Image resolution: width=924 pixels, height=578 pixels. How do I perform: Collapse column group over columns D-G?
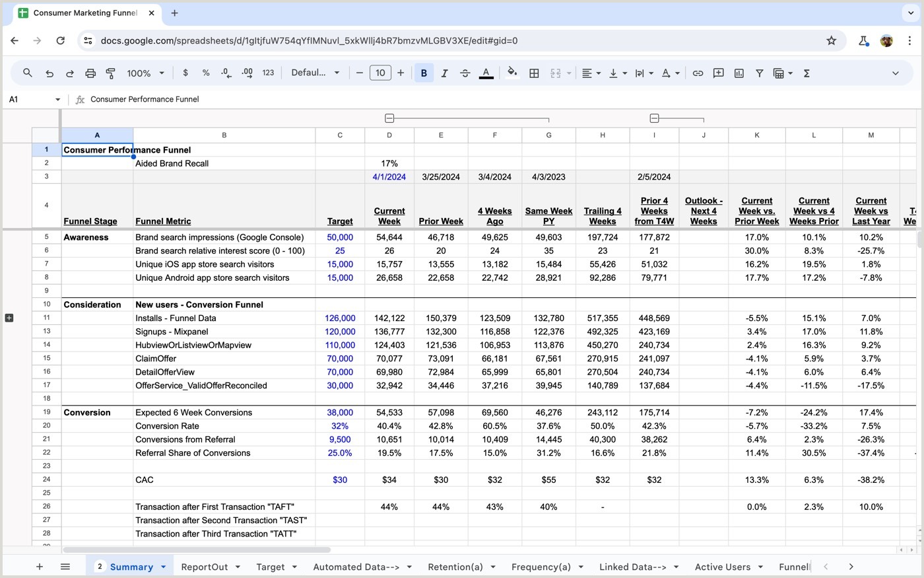pos(389,118)
